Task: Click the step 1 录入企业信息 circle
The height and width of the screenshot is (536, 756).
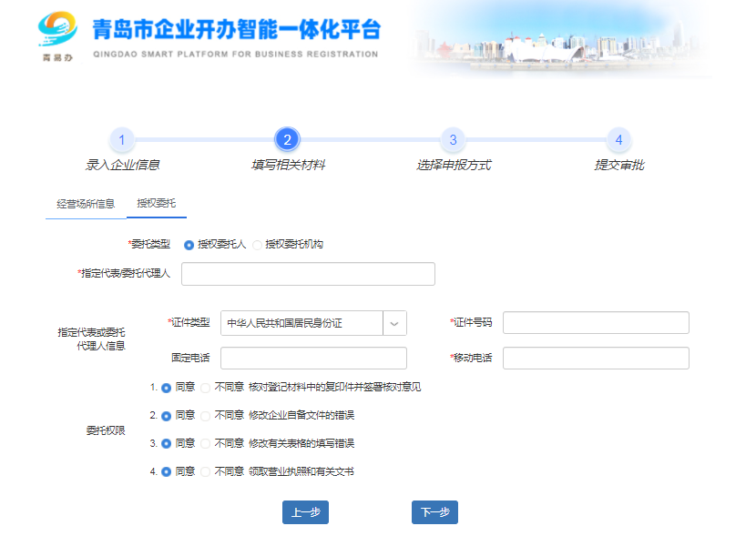Action: pos(123,141)
